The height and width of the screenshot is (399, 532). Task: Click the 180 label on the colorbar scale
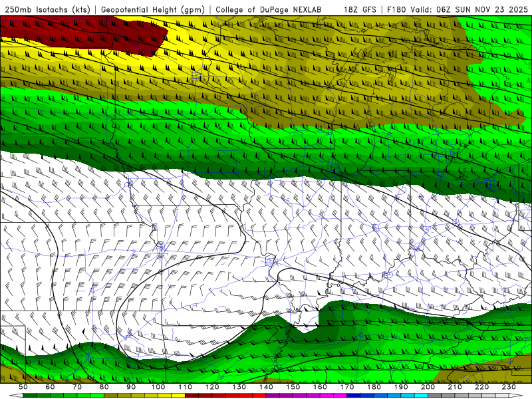coord(374,387)
